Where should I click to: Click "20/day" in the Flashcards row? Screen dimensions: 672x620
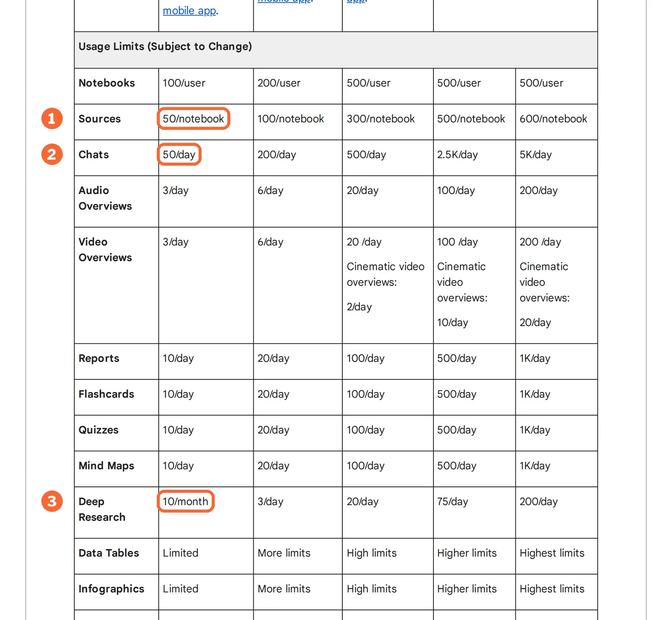click(273, 394)
